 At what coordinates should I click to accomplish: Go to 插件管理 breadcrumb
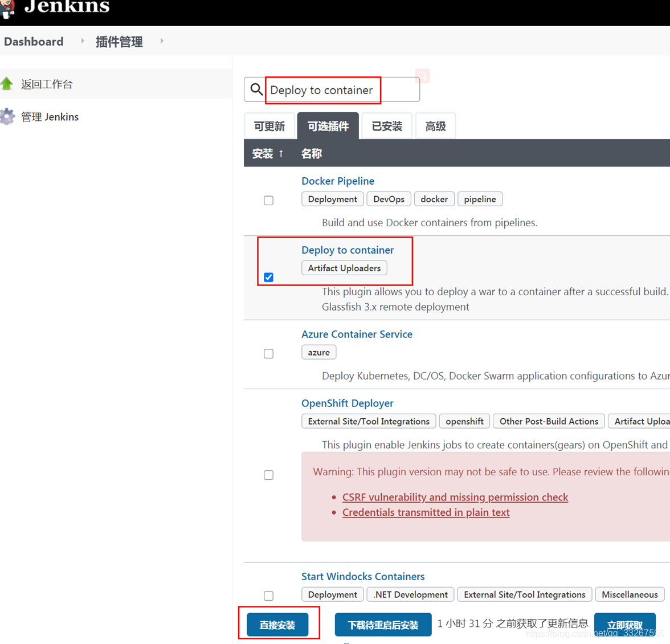click(x=119, y=42)
